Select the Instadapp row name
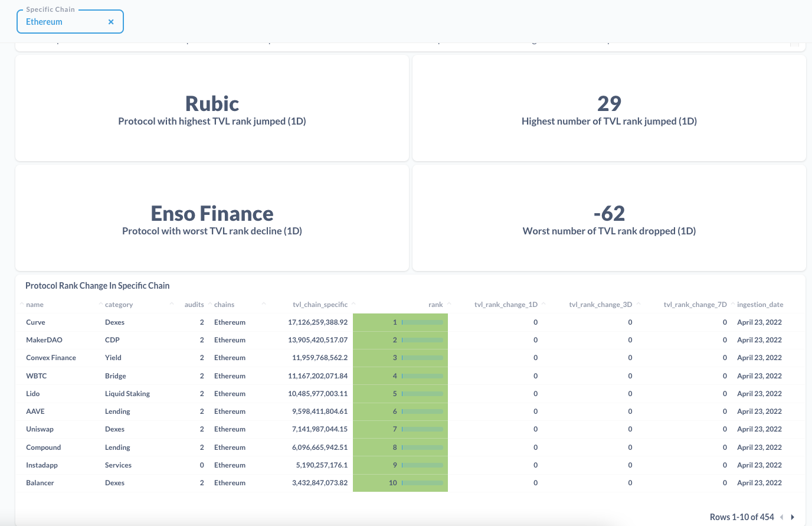This screenshot has width=812, height=526. click(42, 465)
